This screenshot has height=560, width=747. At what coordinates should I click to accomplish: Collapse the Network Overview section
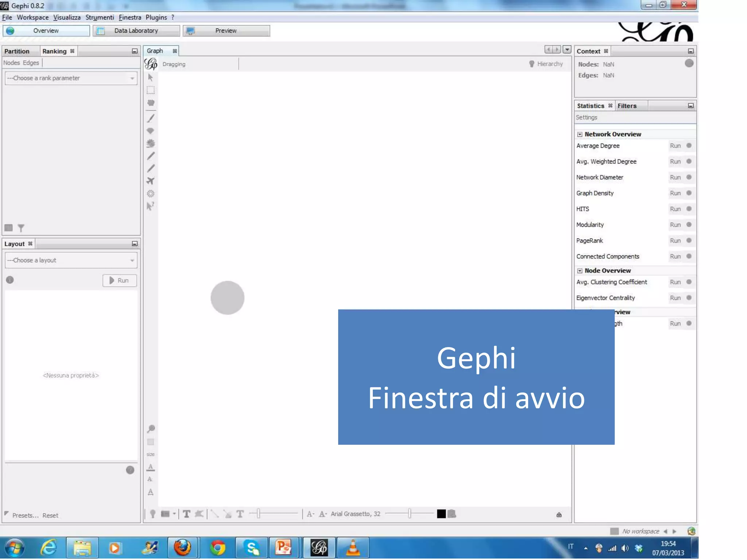click(580, 135)
